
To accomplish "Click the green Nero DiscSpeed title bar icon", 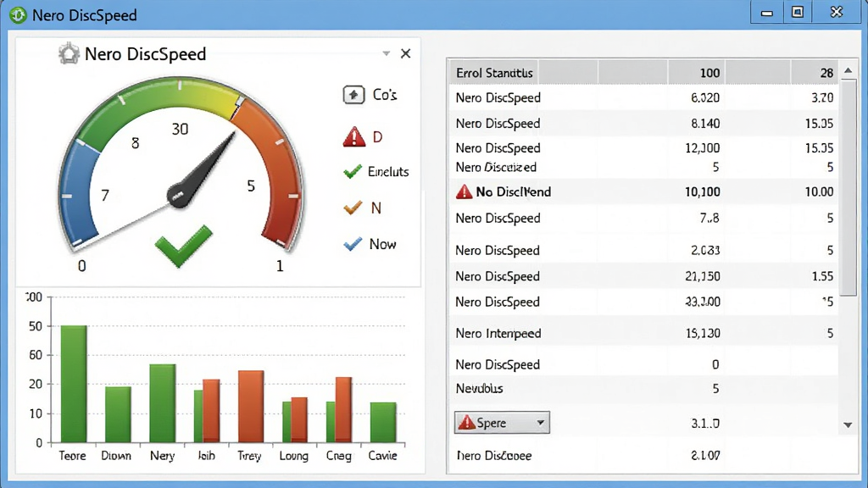I will coord(18,15).
